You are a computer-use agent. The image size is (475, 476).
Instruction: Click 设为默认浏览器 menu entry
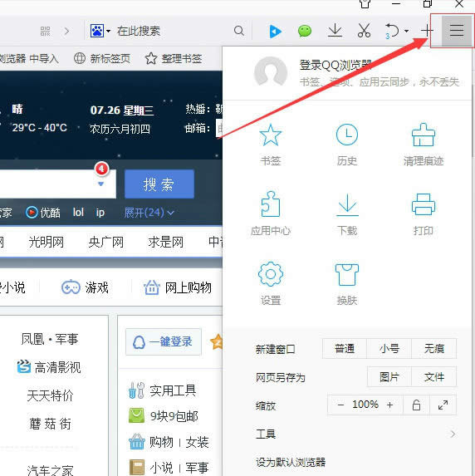click(291, 462)
